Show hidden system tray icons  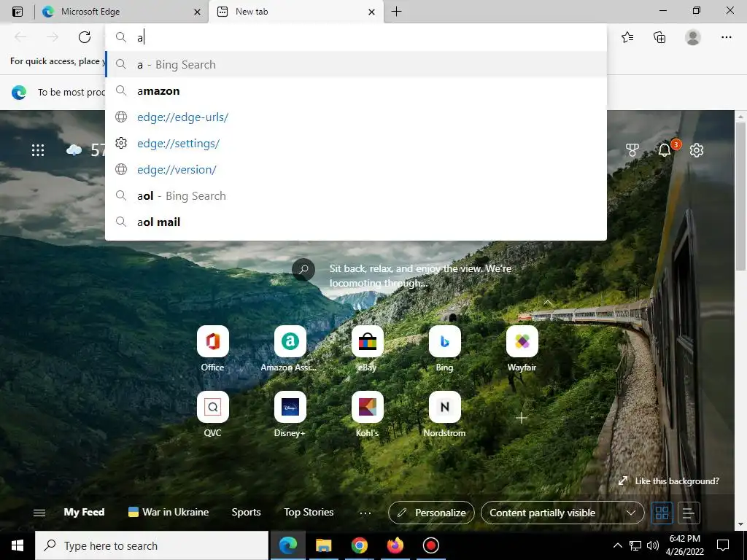(x=617, y=545)
